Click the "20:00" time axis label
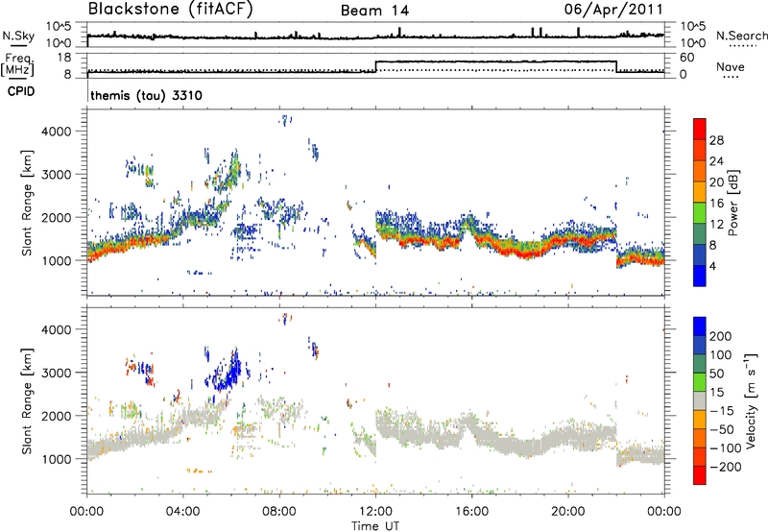768x532 pixels. (x=567, y=512)
